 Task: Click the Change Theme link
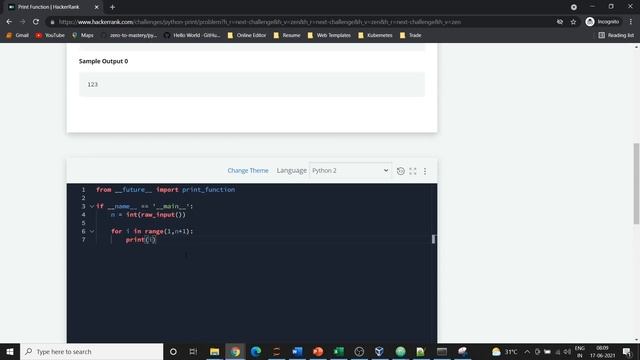[x=248, y=171]
